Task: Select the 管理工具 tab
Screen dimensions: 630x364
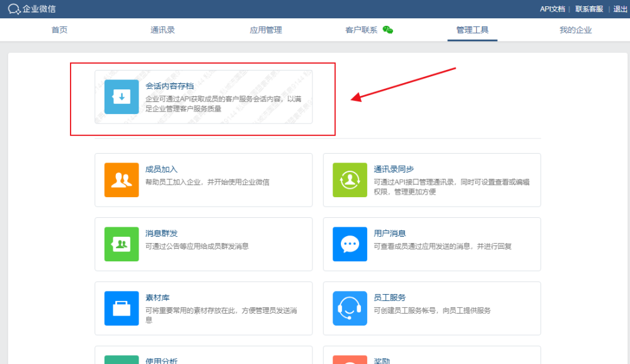Action: 472,30
